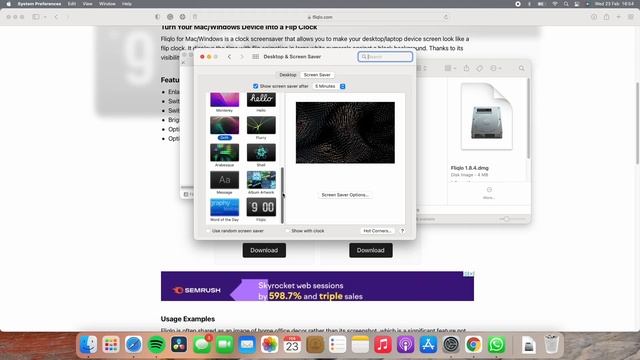
Task: Select the Fliqlo 1.8.4.dmg file icon in Finder
Action: (487, 117)
